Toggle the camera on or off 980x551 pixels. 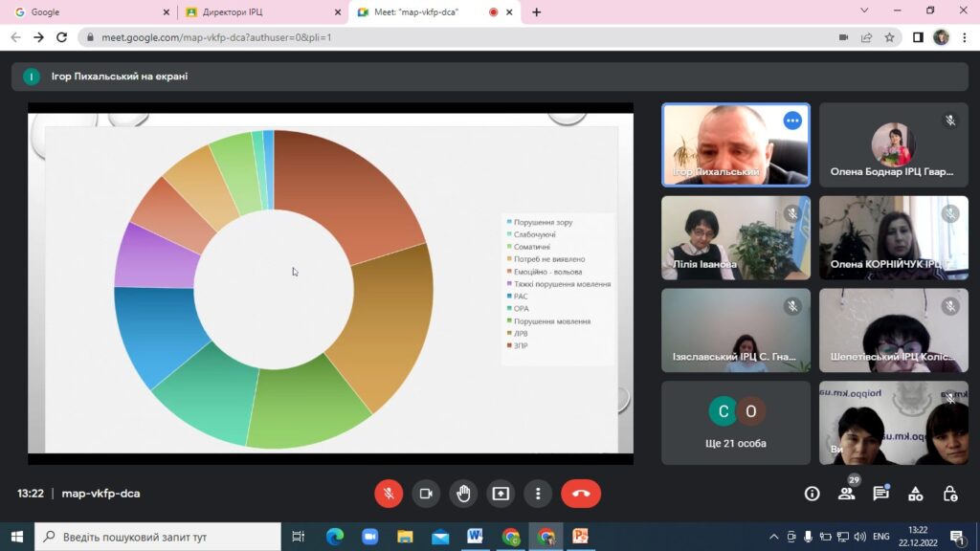click(426, 494)
